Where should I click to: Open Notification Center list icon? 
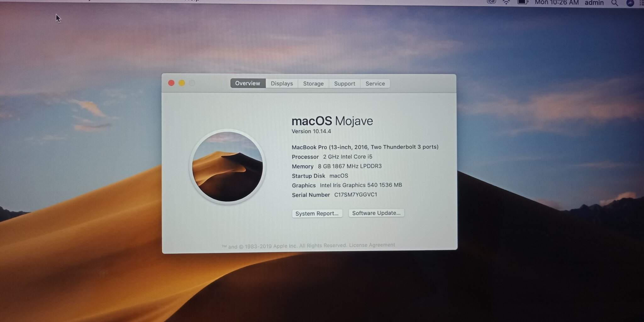pos(641,3)
